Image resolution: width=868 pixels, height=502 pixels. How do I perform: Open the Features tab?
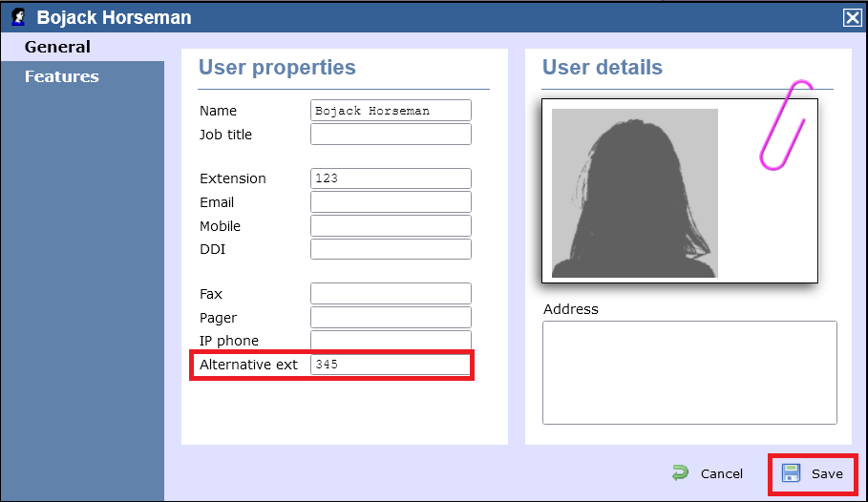pyautogui.click(x=61, y=76)
